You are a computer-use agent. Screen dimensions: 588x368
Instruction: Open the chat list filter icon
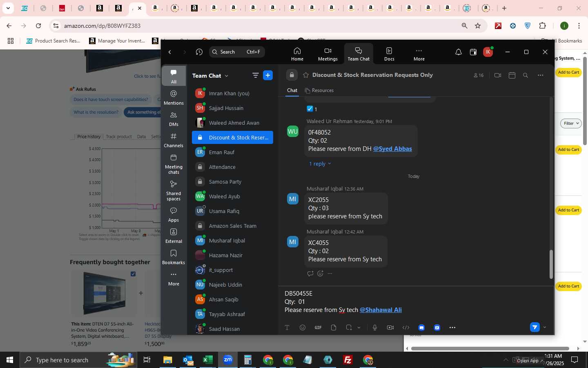256,75
